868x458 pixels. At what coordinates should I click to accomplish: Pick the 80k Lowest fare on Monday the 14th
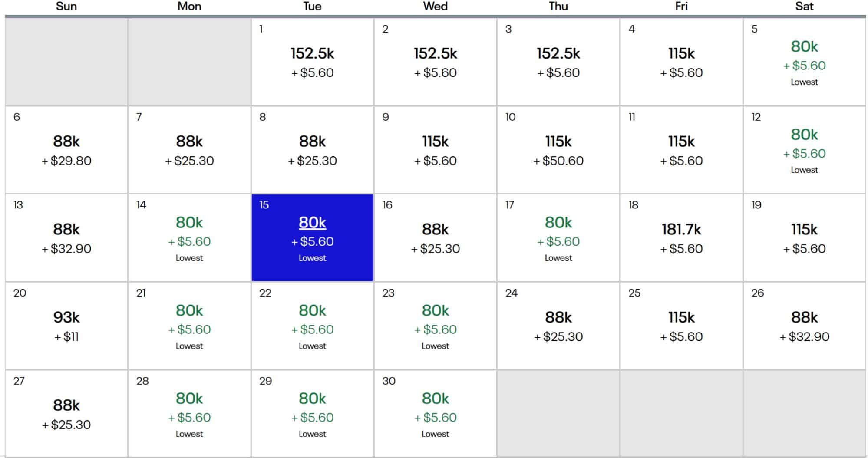pos(188,238)
